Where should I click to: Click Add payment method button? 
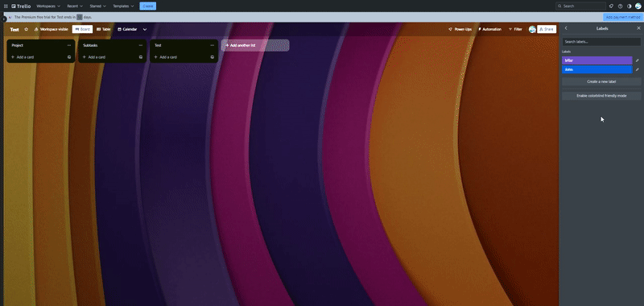click(x=622, y=17)
